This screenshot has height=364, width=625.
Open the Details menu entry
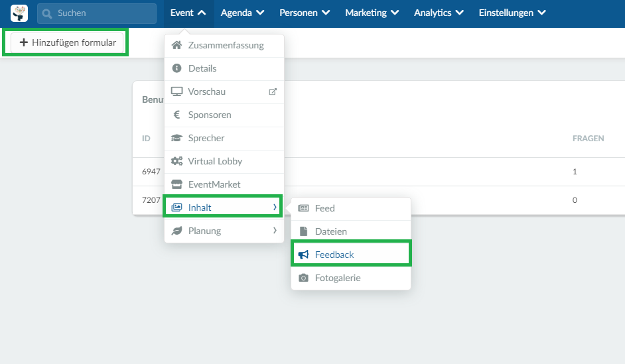pyautogui.click(x=224, y=68)
